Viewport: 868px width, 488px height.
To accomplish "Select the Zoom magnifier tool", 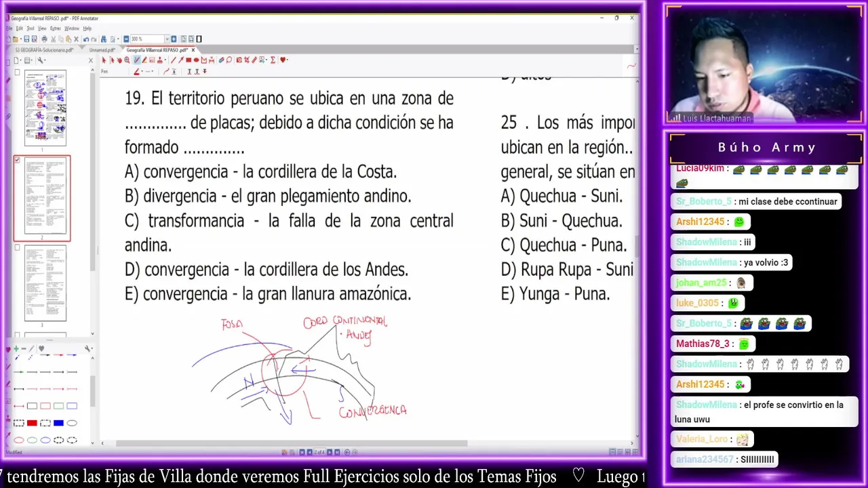I will point(127,60).
